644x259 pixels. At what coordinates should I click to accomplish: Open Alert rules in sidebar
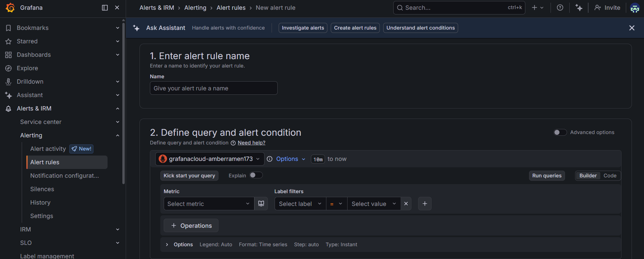click(67, 162)
